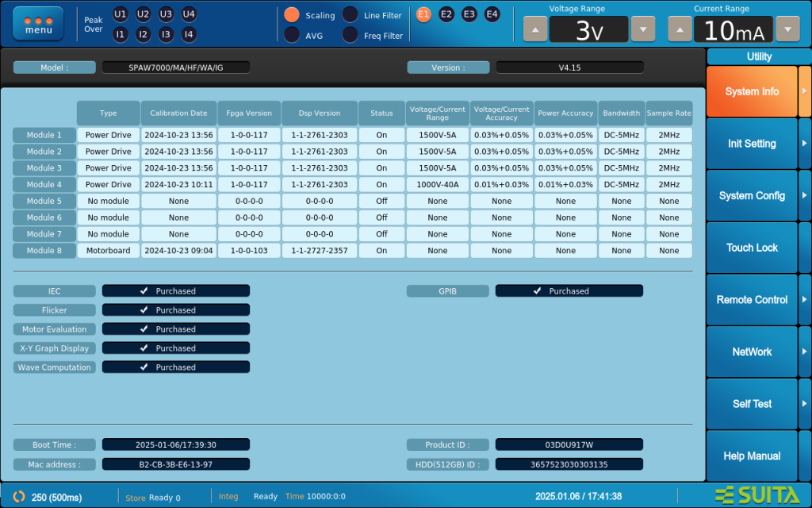Screen dimensions: 812x508
Task: Enable the AVG averaging toggle
Action: click(292, 35)
